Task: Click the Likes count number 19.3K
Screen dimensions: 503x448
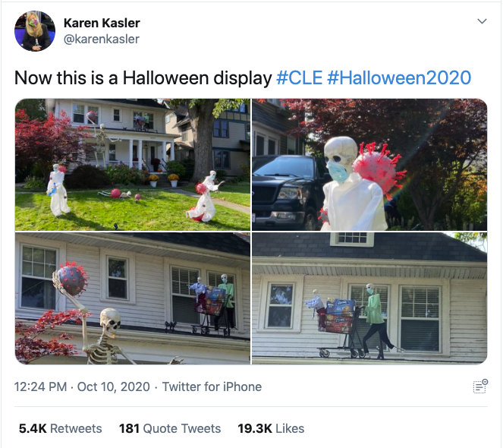Action: pyautogui.click(x=255, y=428)
